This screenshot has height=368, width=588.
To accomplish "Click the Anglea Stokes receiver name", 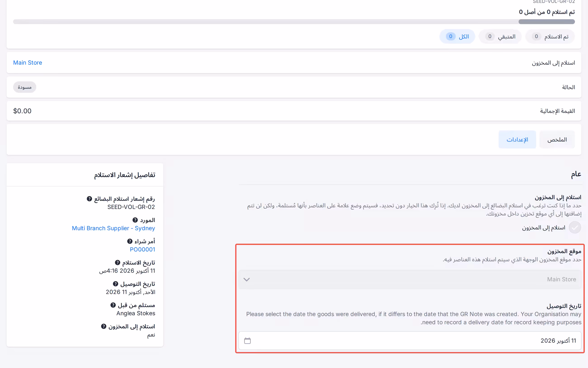I will click(x=136, y=313).
